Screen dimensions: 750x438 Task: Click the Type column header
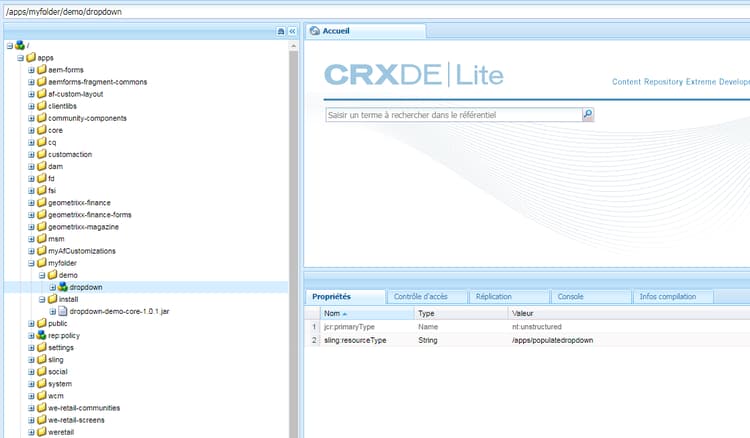point(461,313)
